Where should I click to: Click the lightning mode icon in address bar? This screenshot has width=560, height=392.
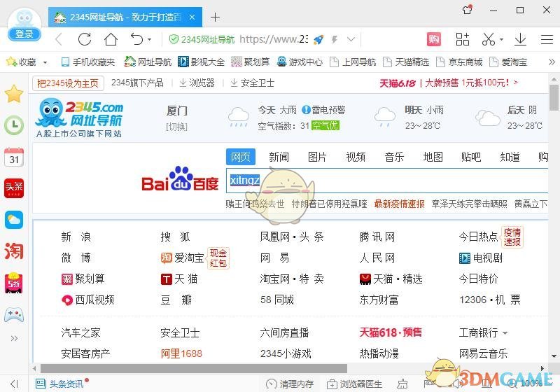pos(335,39)
